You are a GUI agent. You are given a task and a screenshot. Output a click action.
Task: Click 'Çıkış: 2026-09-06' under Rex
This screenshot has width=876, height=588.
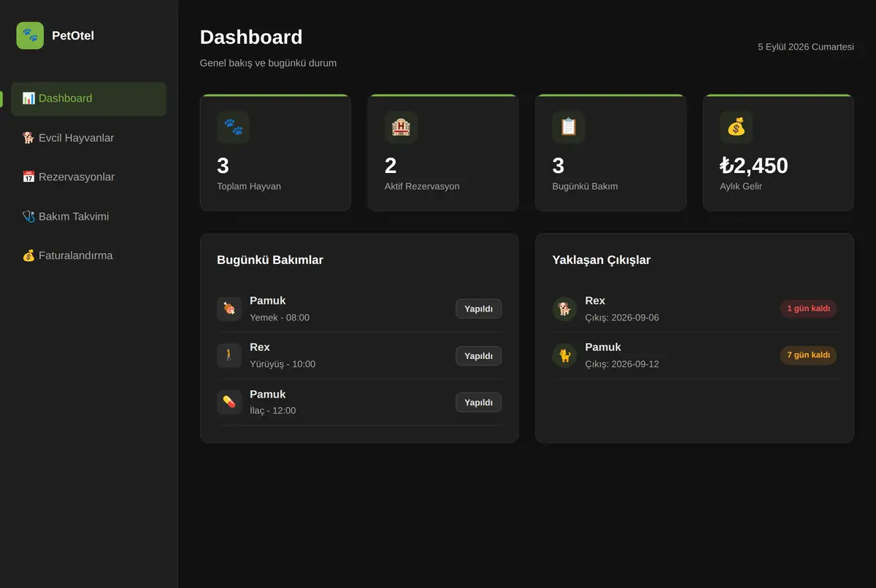click(622, 317)
